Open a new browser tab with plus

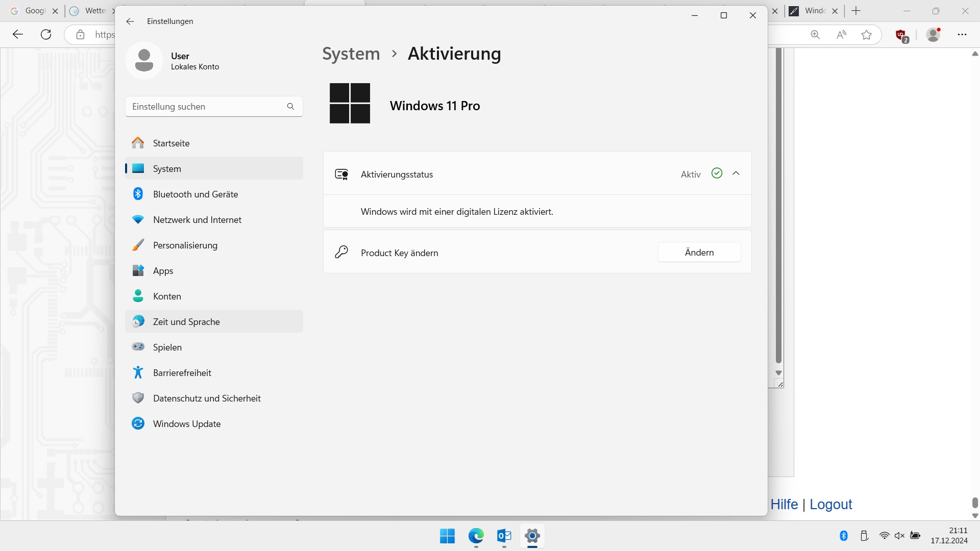856,11
